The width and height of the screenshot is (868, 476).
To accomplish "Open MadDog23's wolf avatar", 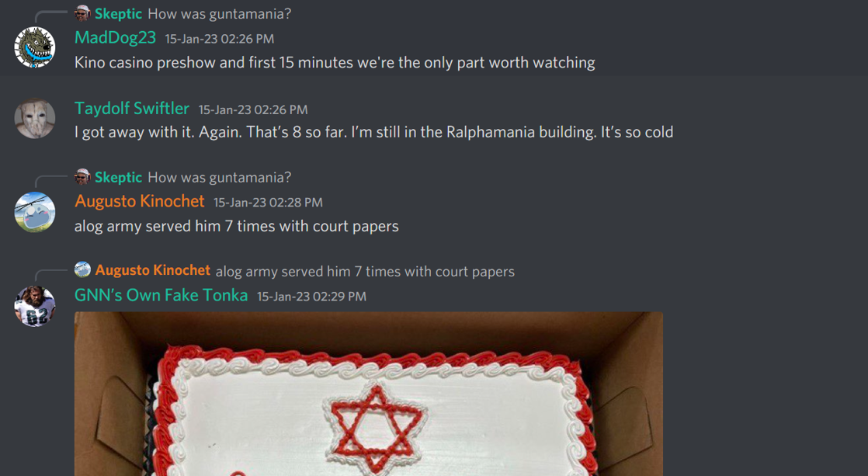I will pyautogui.click(x=34, y=47).
